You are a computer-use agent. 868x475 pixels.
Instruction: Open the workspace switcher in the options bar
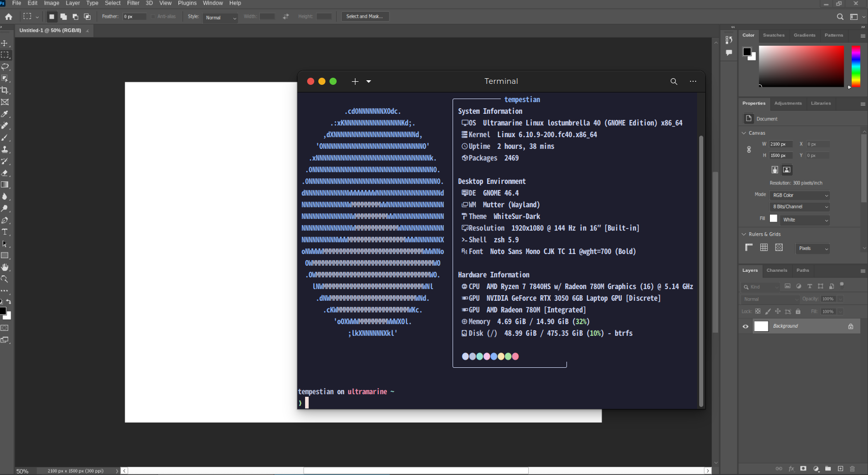(857, 17)
